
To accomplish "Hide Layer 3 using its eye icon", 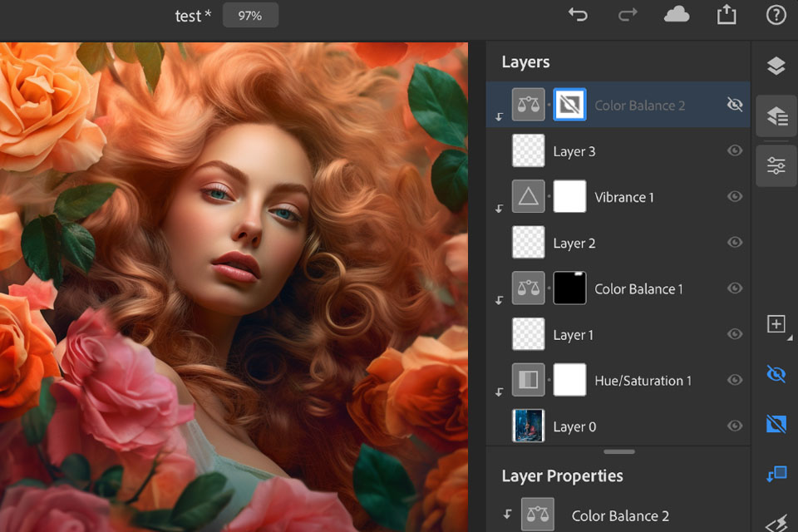I will click(x=734, y=150).
